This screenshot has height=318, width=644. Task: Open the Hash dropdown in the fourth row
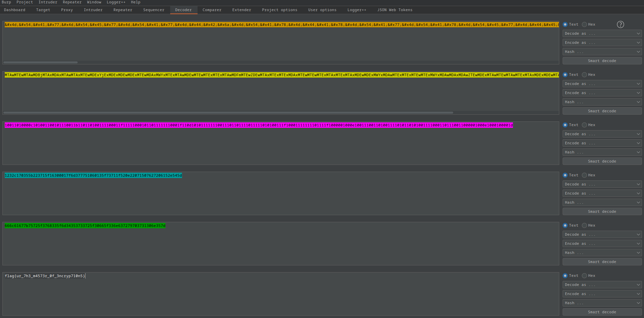602,202
